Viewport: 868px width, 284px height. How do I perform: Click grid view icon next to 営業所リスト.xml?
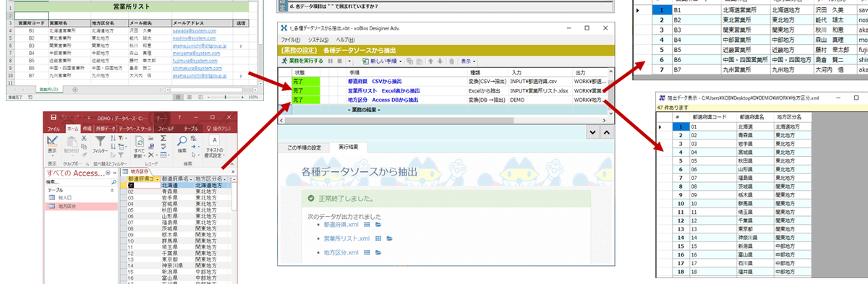[378, 238]
